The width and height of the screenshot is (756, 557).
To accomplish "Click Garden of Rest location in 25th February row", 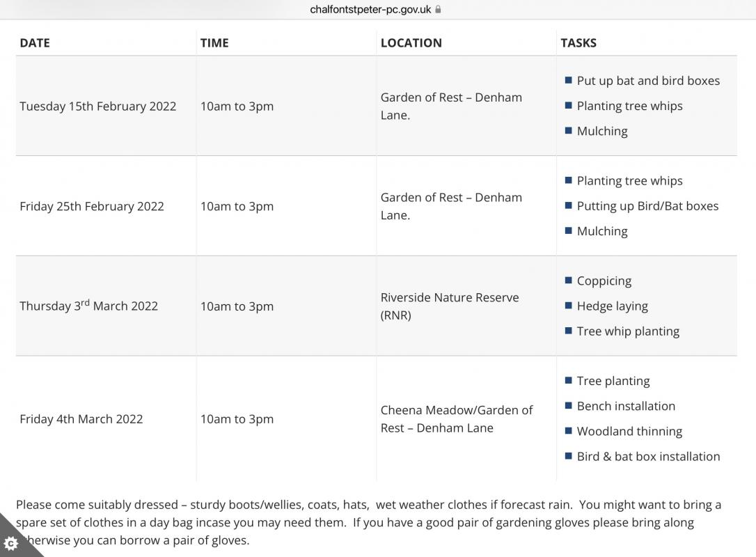I will (x=451, y=206).
